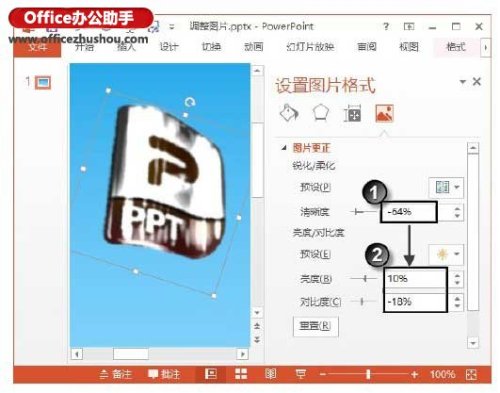Screen dimensions: 500x393
Task: Adjust the 对比度(C) contrast slider
Action: click(x=364, y=302)
